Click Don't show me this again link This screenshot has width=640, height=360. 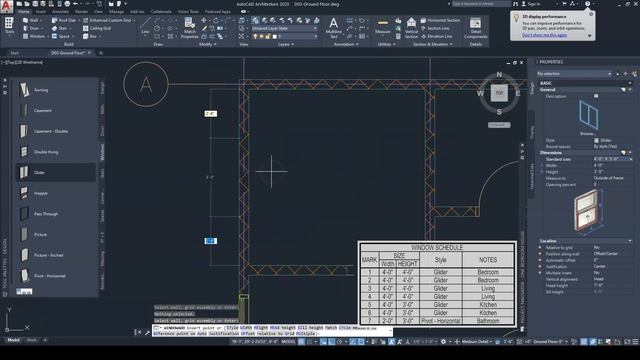click(x=544, y=35)
